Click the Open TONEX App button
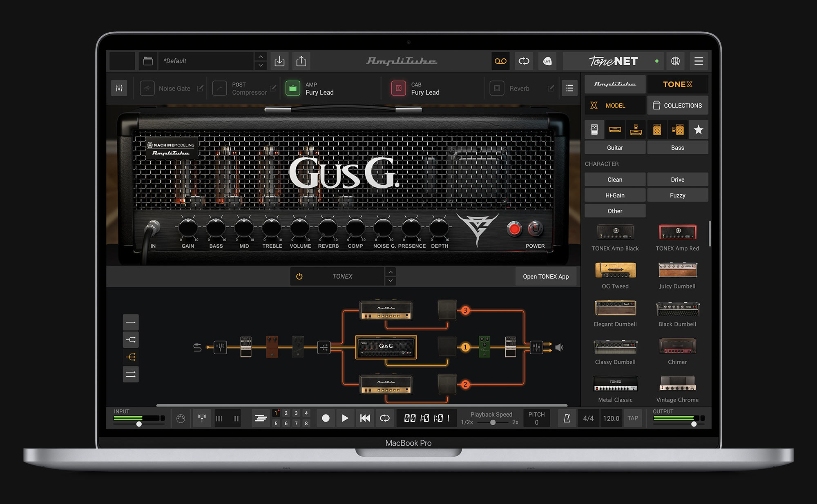This screenshot has height=504, width=817. (546, 276)
